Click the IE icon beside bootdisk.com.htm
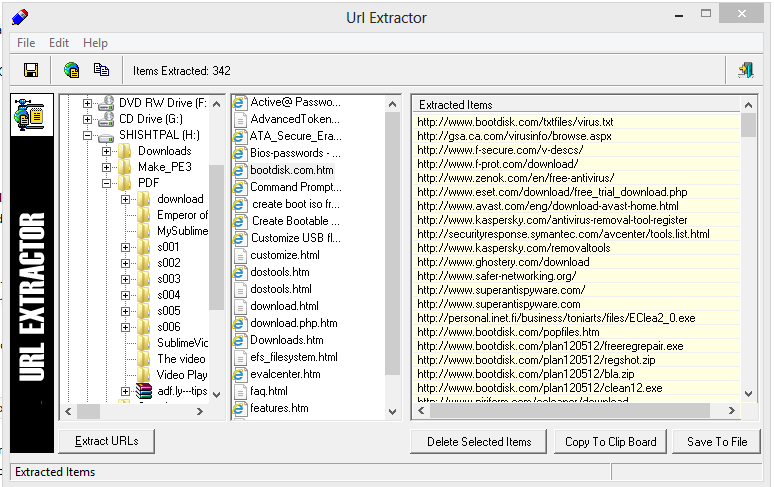 [x=239, y=171]
